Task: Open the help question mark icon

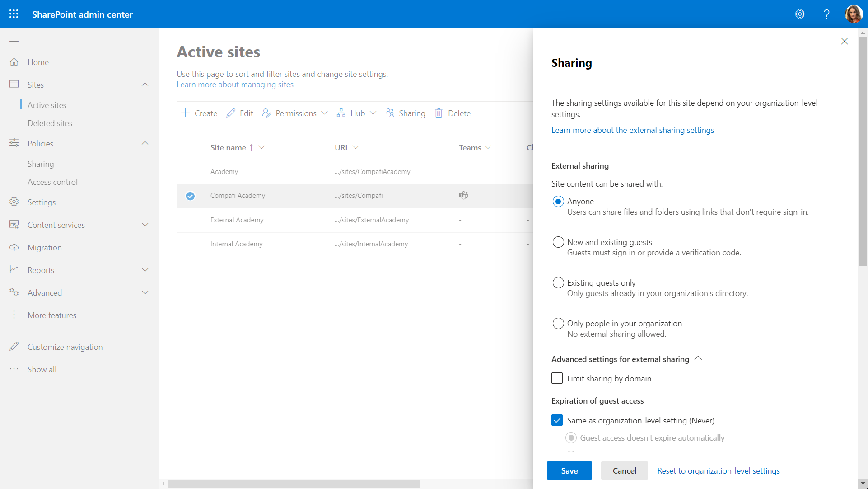Action: [x=826, y=14]
